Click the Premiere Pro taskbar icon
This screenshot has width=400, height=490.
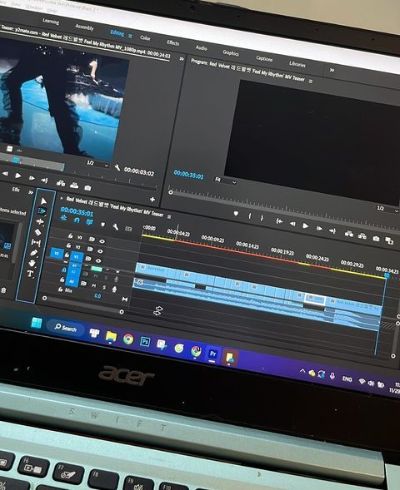click(213, 354)
